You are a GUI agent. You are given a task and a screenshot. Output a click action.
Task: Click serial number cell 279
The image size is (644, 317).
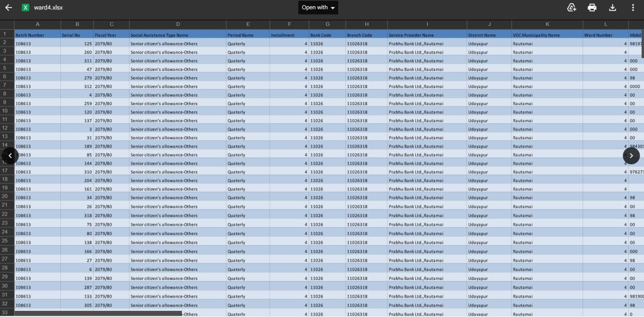77,78
